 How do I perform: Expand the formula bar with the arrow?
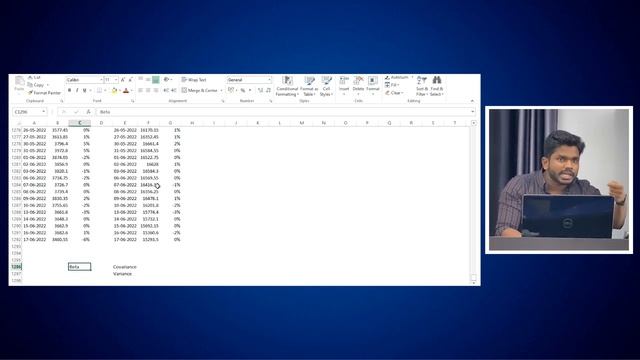click(x=473, y=112)
